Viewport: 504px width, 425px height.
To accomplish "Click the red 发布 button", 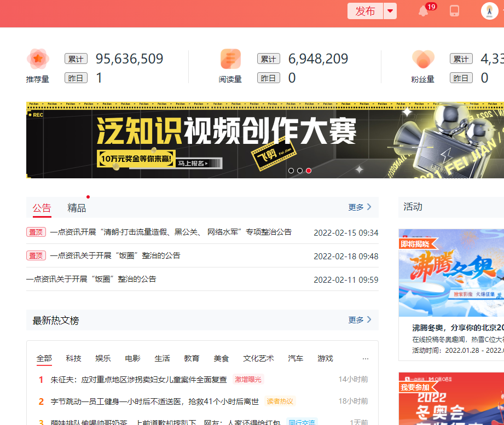I will 365,10.
